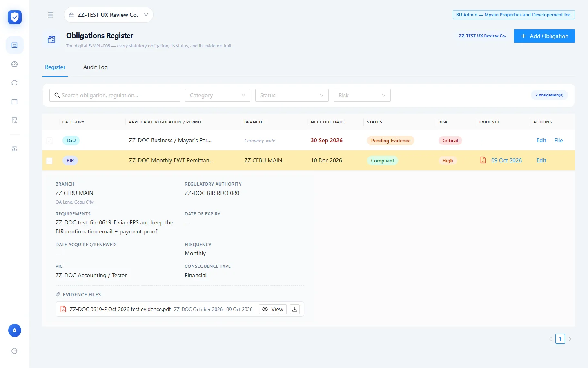Image resolution: width=588 pixels, height=368 pixels.
Task: Click the Compliant status badge
Action: [x=383, y=161]
